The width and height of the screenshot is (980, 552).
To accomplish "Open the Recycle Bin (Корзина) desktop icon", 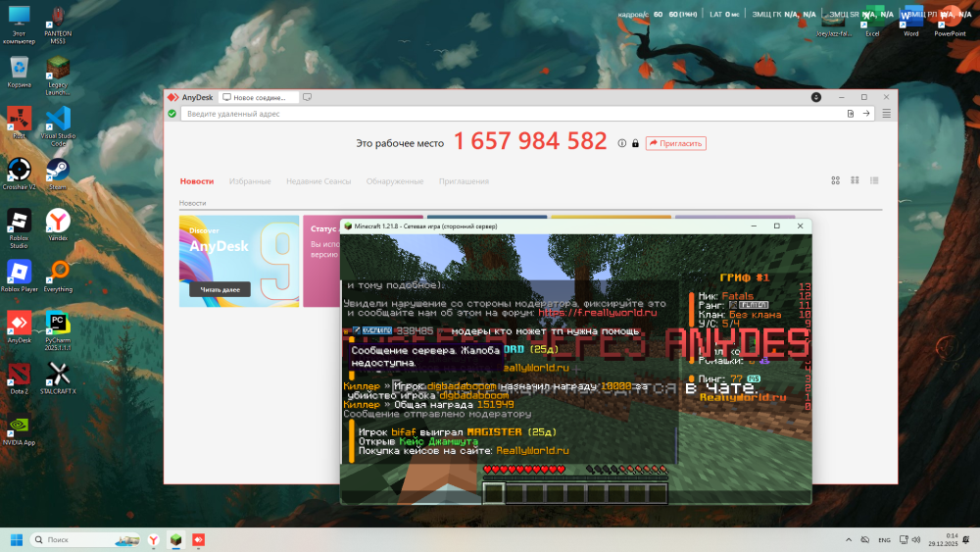I will point(20,72).
